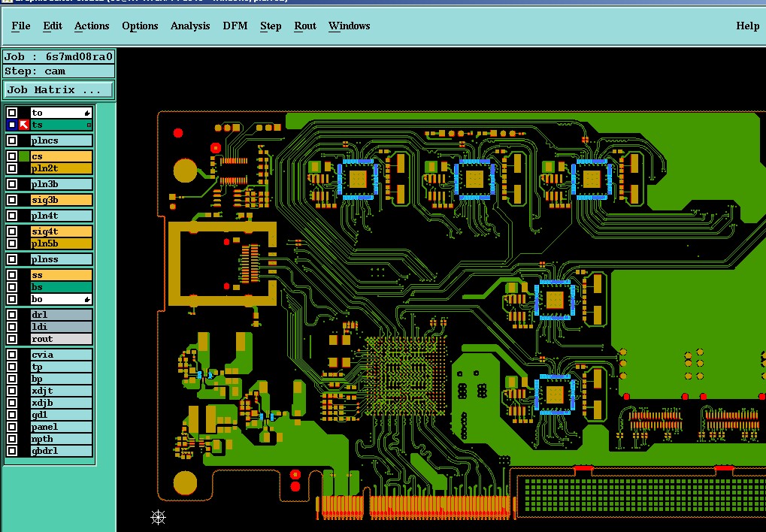This screenshot has height=532, width=766.
Task: Select the 'bs' layer name
Action: tap(61, 287)
